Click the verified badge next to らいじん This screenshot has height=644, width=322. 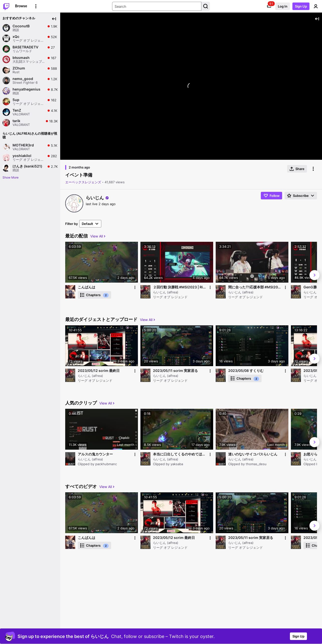tap(107, 198)
